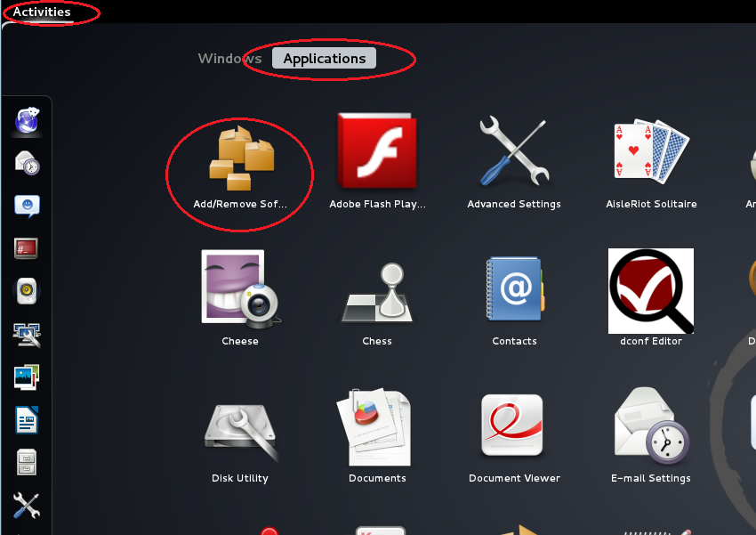Open Disk Utility
The image size is (756, 535).
[240, 442]
